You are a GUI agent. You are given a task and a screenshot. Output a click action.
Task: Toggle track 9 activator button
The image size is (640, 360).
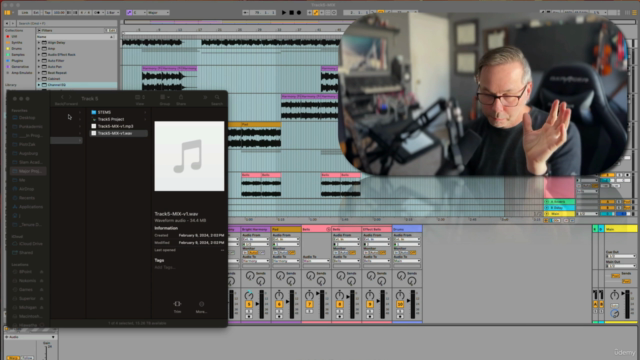click(x=370, y=304)
